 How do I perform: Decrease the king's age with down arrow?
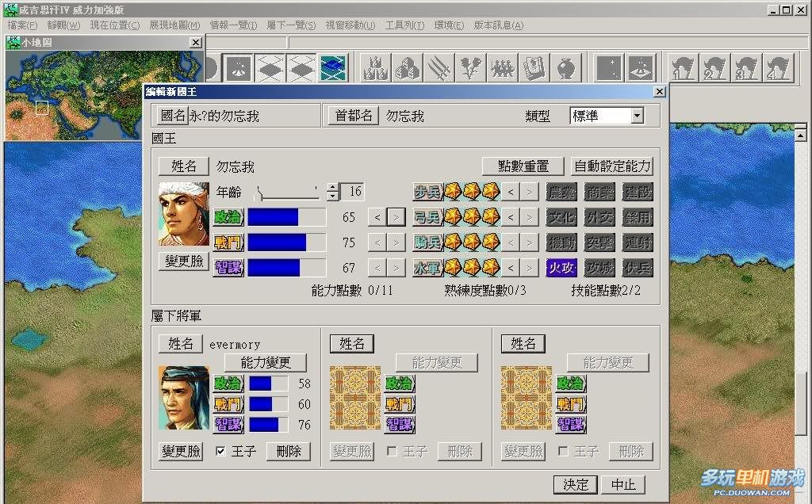pos(333,196)
